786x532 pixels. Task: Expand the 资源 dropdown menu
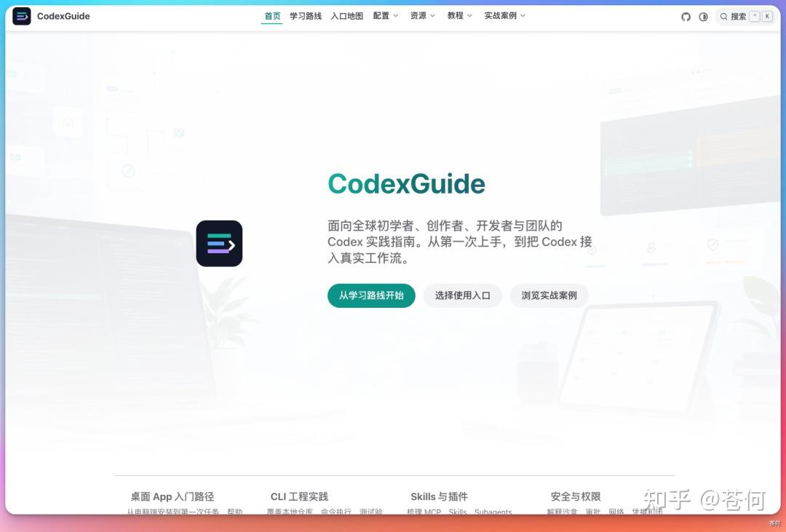423,16
